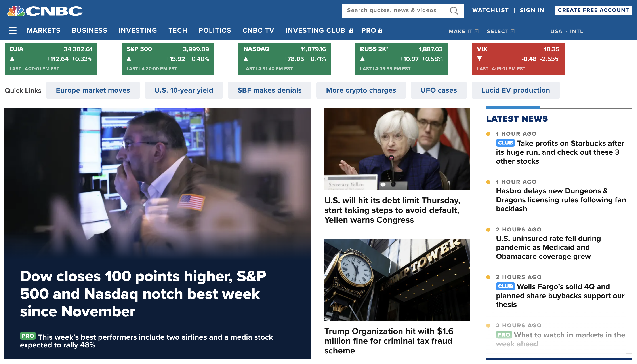
Task: Click Lucid EV production quick link
Action: (x=515, y=90)
